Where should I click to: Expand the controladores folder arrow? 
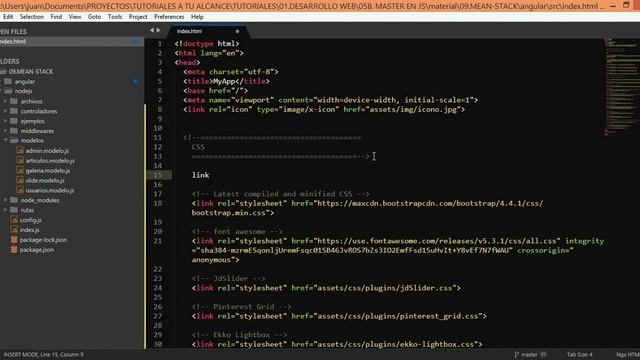coord(5,111)
